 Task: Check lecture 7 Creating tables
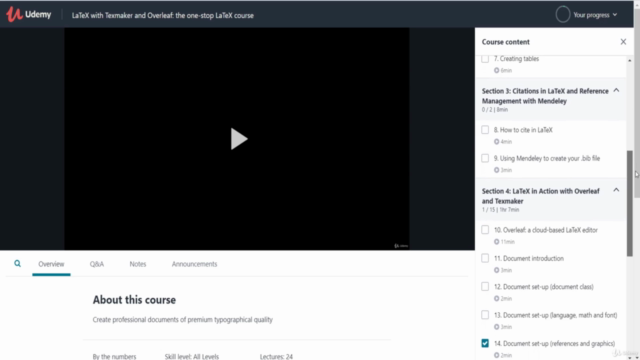485,59
